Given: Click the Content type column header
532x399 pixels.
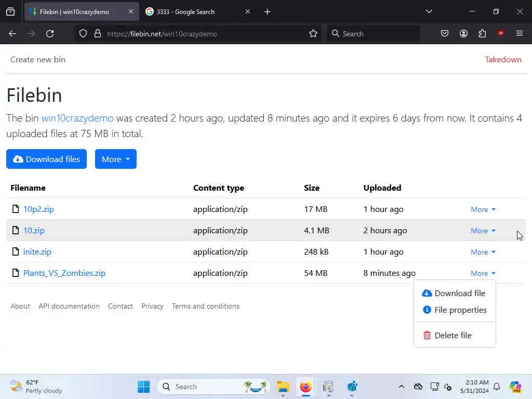Looking at the screenshot, I should click(219, 188).
